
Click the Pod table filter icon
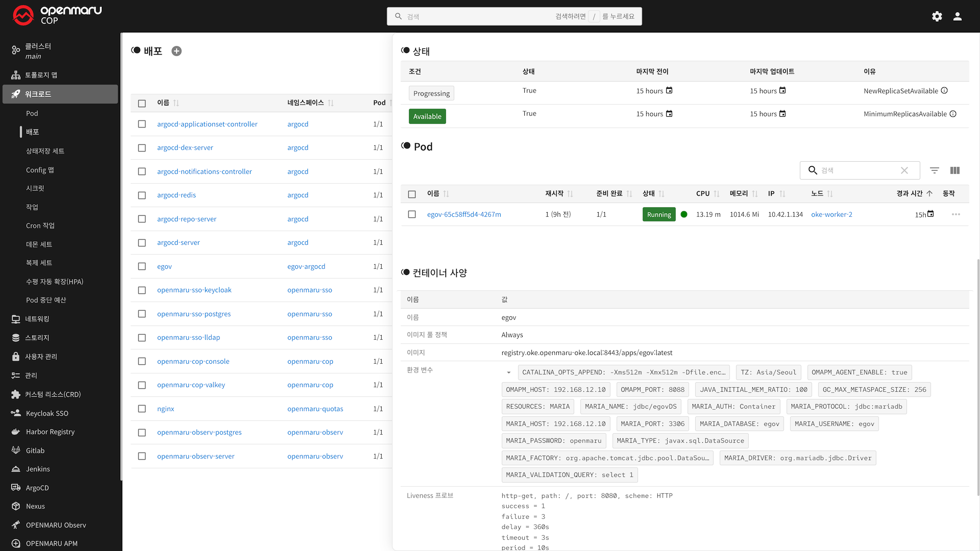[934, 170]
